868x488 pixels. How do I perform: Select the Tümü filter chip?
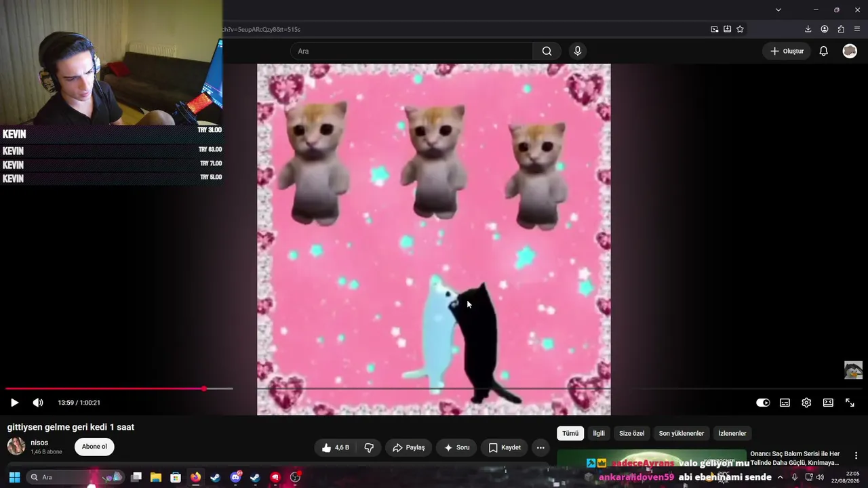[x=570, y=433]
